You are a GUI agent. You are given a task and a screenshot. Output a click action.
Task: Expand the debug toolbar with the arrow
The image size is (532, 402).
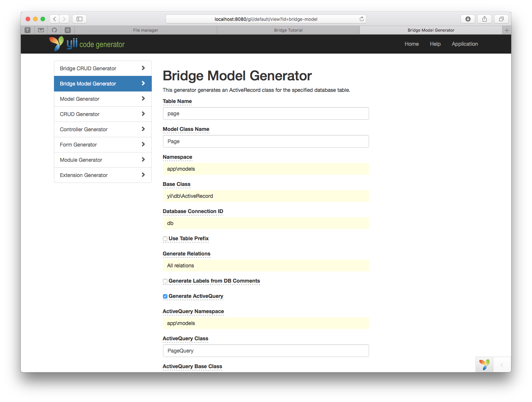[x=502, y=365]
